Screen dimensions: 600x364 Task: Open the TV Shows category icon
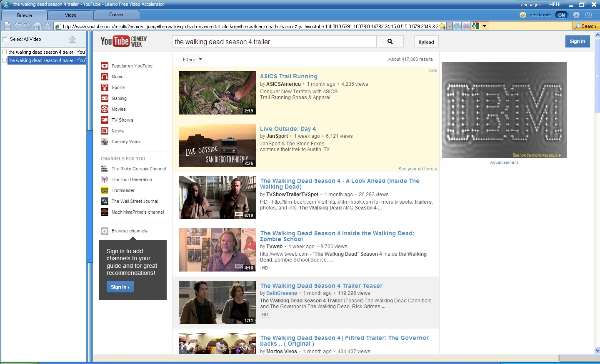pyautogui.click(x=105, y=120)
